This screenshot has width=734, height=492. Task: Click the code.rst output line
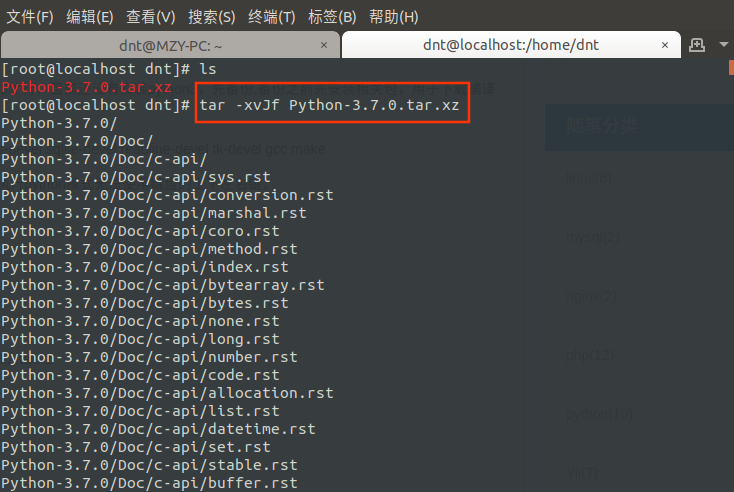140,375
